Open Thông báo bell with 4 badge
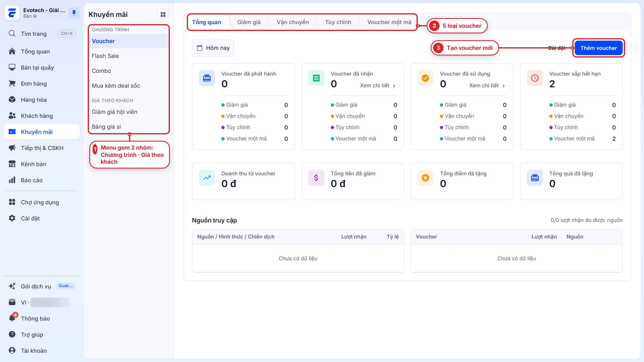This screenshot has width=644, height=362. 12,318
